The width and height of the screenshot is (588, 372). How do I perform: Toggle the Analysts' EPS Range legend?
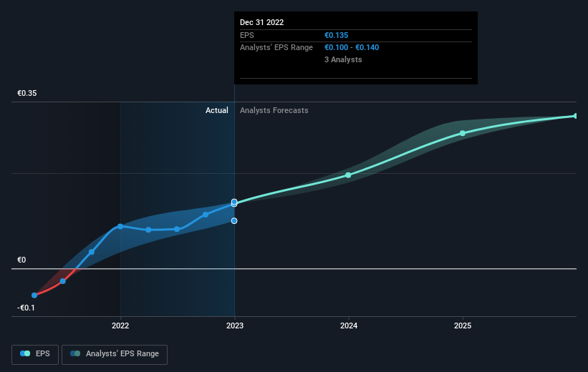click(115, 354)
